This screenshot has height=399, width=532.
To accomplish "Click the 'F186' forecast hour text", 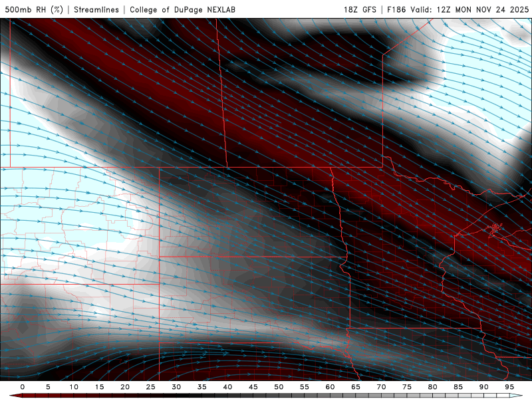I will coord(396,9).
